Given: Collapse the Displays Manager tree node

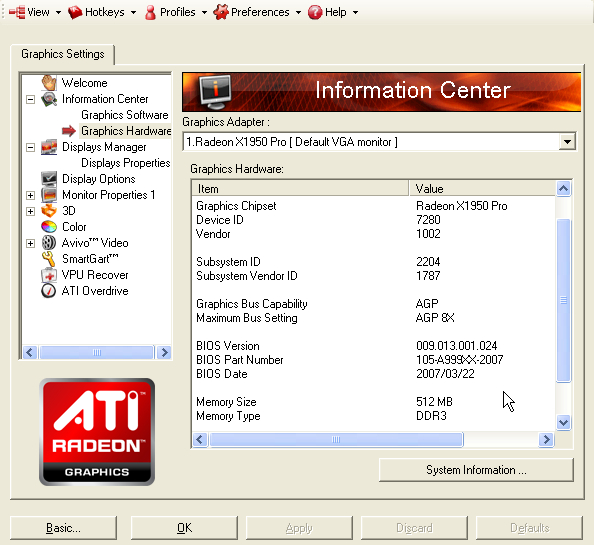Looking at the screenshot, I should pos(31,147).
